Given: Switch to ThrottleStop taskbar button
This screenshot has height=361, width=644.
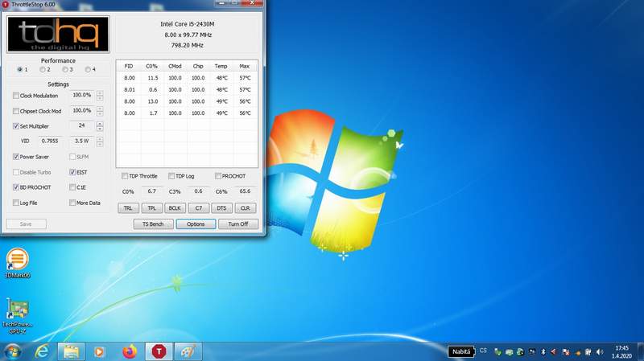Looking at the screenshot, I should pos(159,351).
